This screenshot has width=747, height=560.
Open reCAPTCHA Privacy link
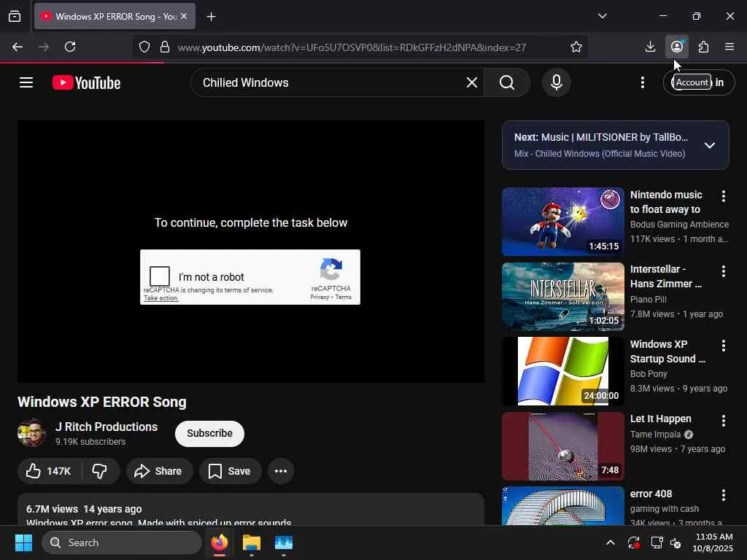coord(320,297)
